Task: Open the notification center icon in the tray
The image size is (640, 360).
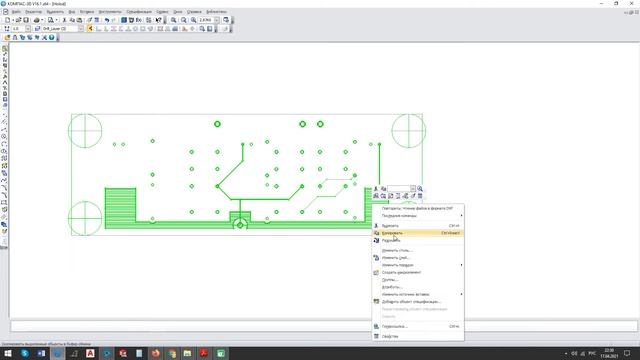Action: (x=627, y=353)
